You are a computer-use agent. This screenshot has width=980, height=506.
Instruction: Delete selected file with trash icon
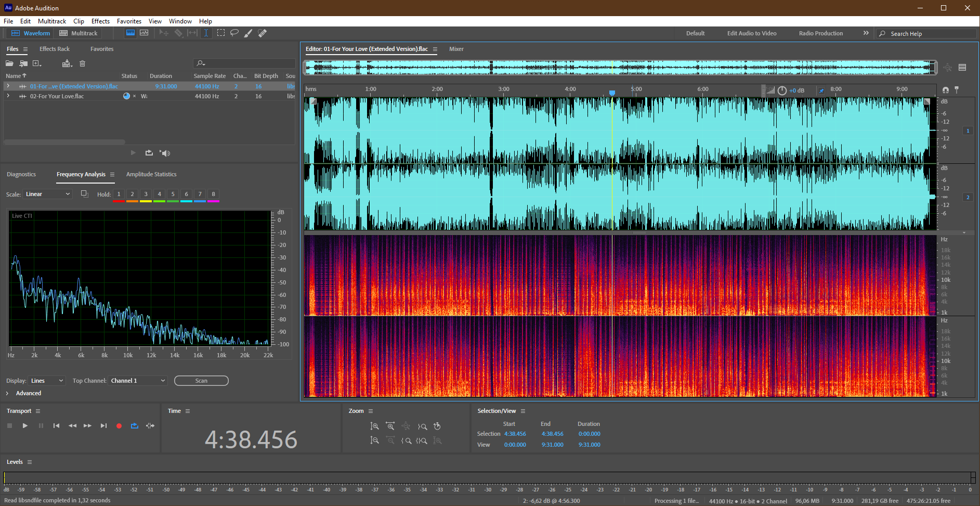[82, 63]
